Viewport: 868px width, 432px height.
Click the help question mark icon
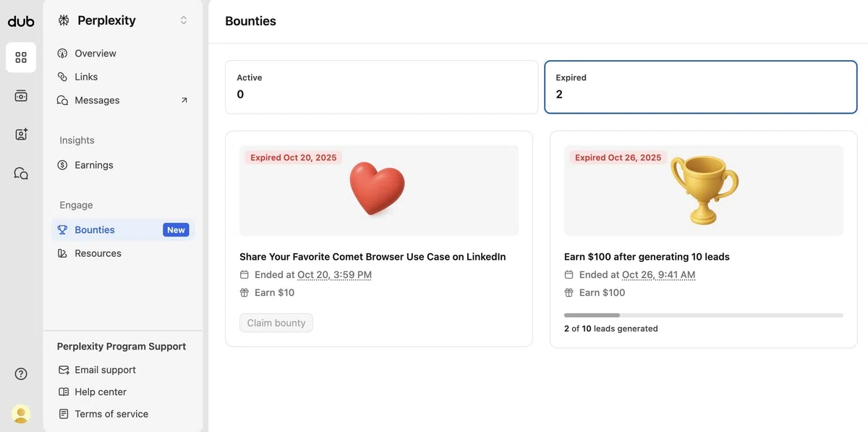tap(21, 373)
